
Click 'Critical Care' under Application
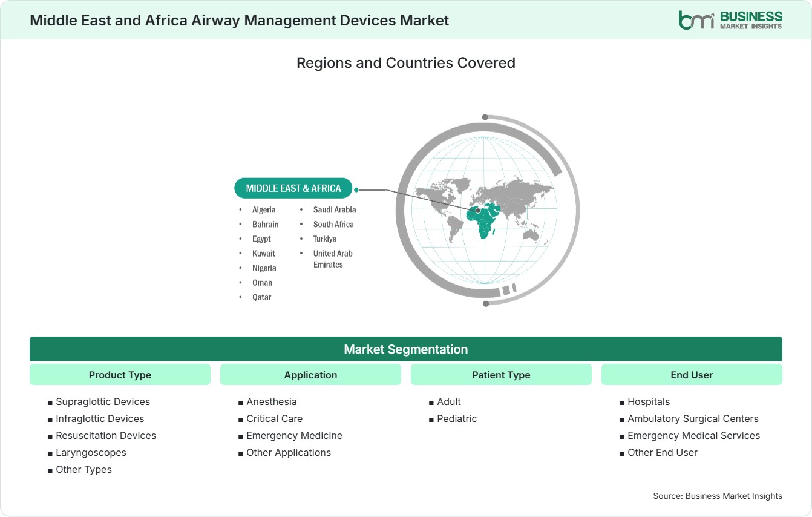(x=274, y=418)
